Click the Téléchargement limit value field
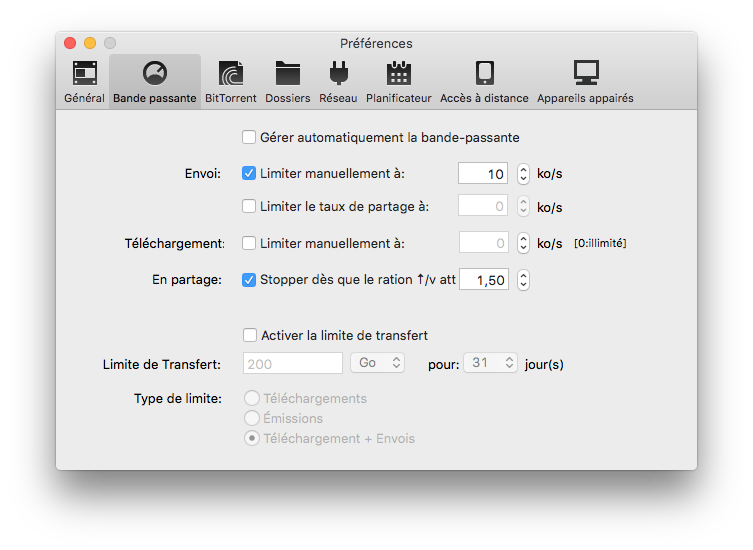Image resolution: width=753 pixels, height=550 pixels. [x=484, y=243]
